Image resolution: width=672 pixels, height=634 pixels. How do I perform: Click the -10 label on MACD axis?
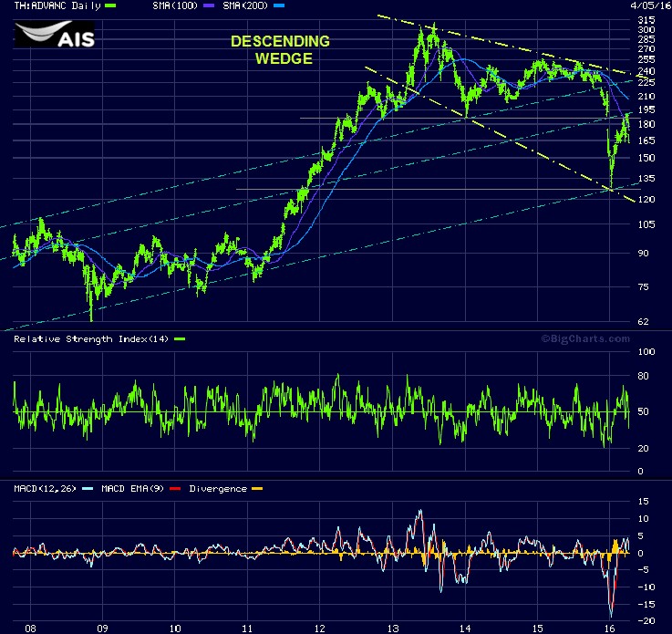point(646,587)
